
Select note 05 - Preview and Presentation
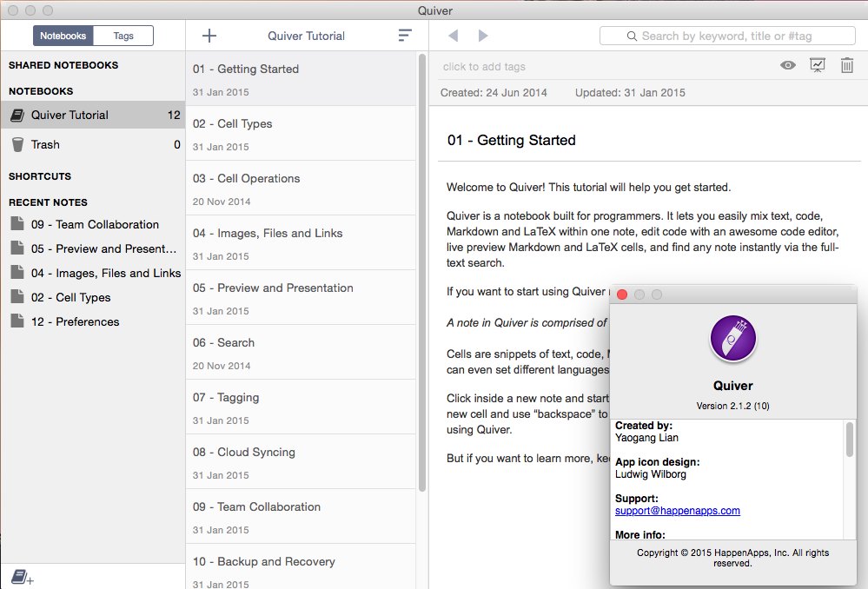click(x=301, y=298)
